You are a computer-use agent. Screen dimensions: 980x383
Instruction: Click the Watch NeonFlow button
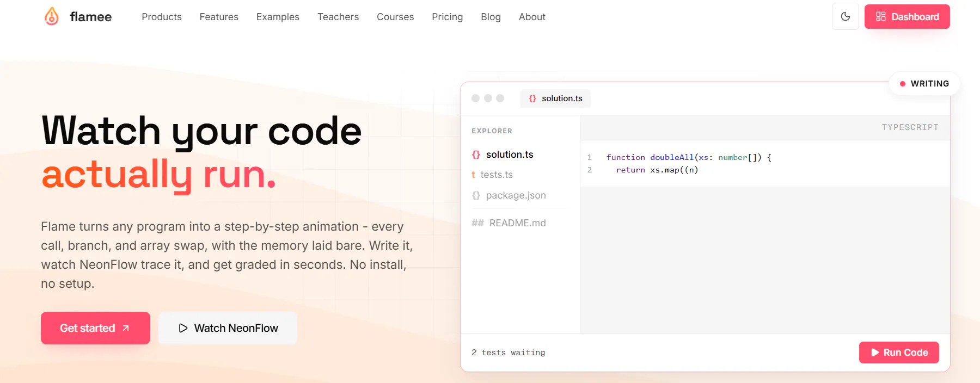pyautogui.click(x=228, y=328)
